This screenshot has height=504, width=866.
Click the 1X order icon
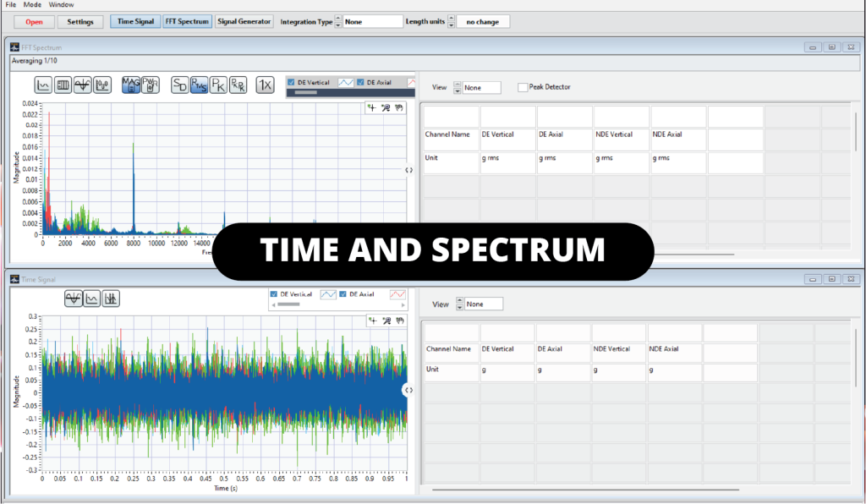click(266, 85)
